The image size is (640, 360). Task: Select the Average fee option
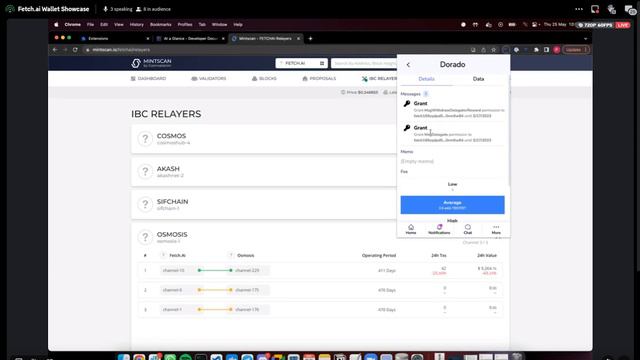click(452, 205)
